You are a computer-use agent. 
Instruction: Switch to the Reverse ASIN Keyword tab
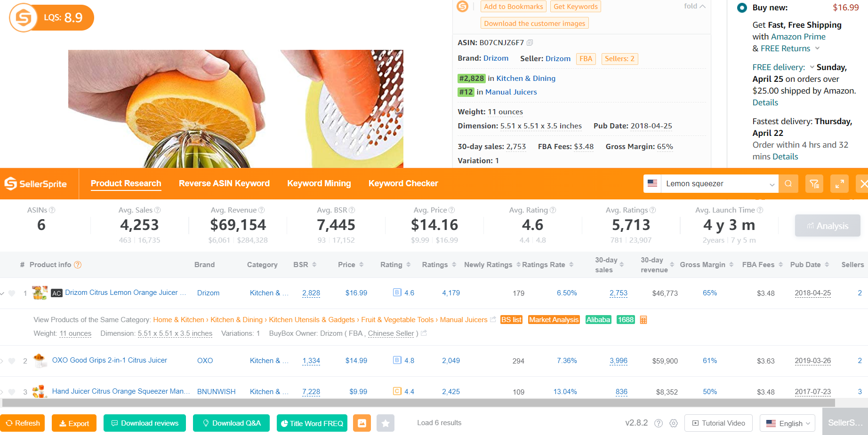point(224,183)
